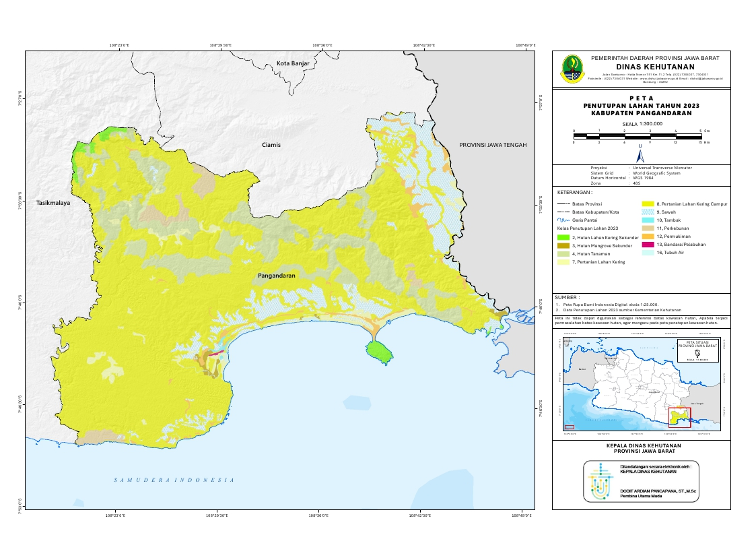
Task: Click the Sawah pattern legend swatch
Action: [645, 212]
